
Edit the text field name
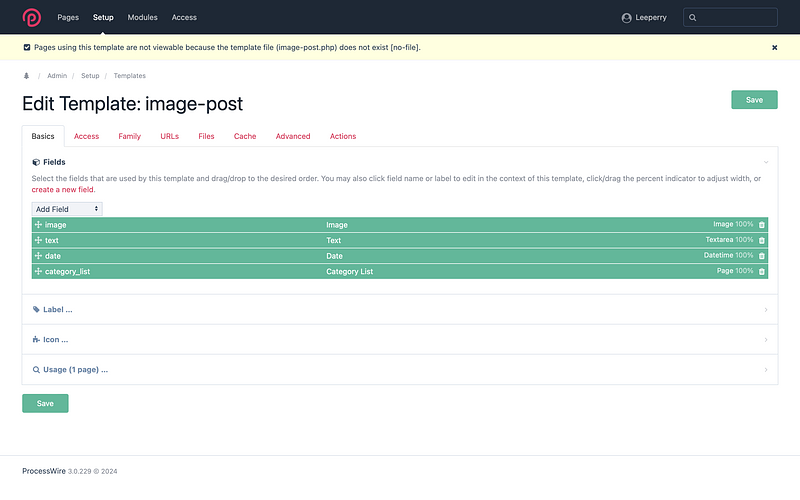(x=52, y=240)
